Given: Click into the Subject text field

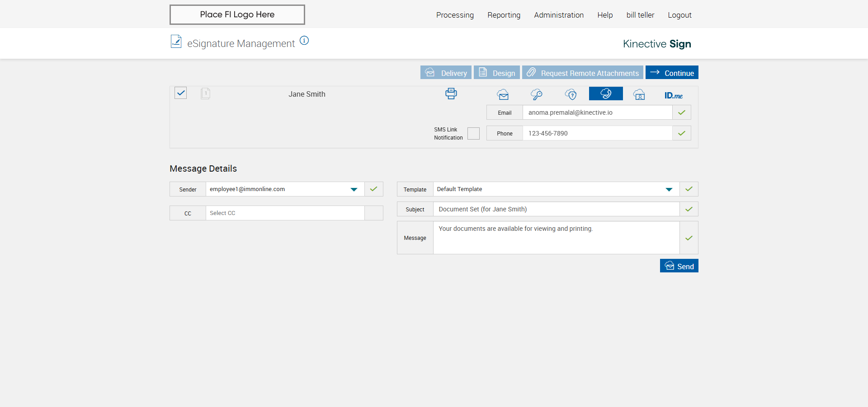Looking at the screenshot, I should pos(556,209).
